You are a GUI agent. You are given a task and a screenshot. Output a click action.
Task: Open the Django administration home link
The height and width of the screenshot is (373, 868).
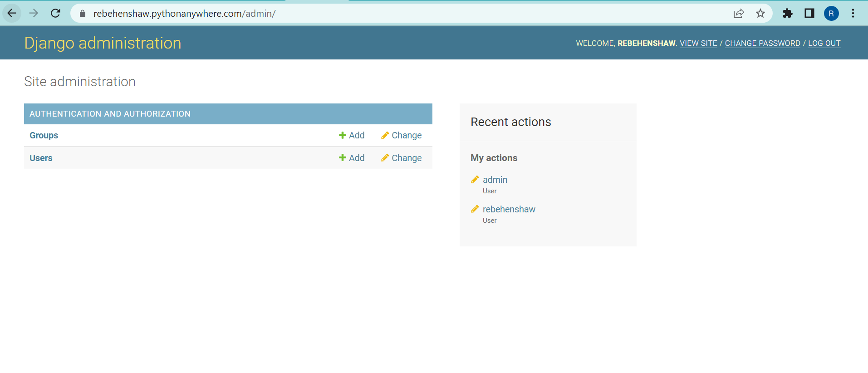tap(103, 43)
